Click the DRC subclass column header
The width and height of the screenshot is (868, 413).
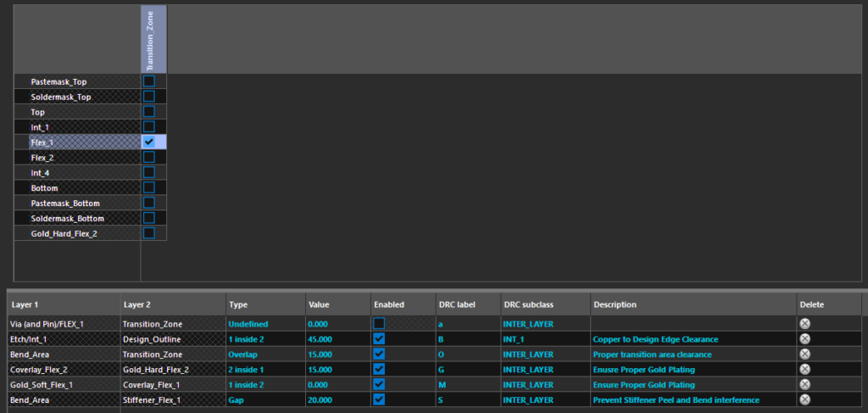click(x=545, y=304)
